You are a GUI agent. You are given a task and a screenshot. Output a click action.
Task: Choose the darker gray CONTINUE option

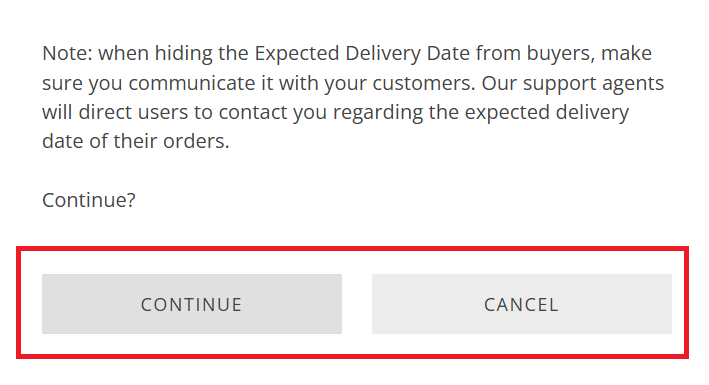click(x=192, y=304)
